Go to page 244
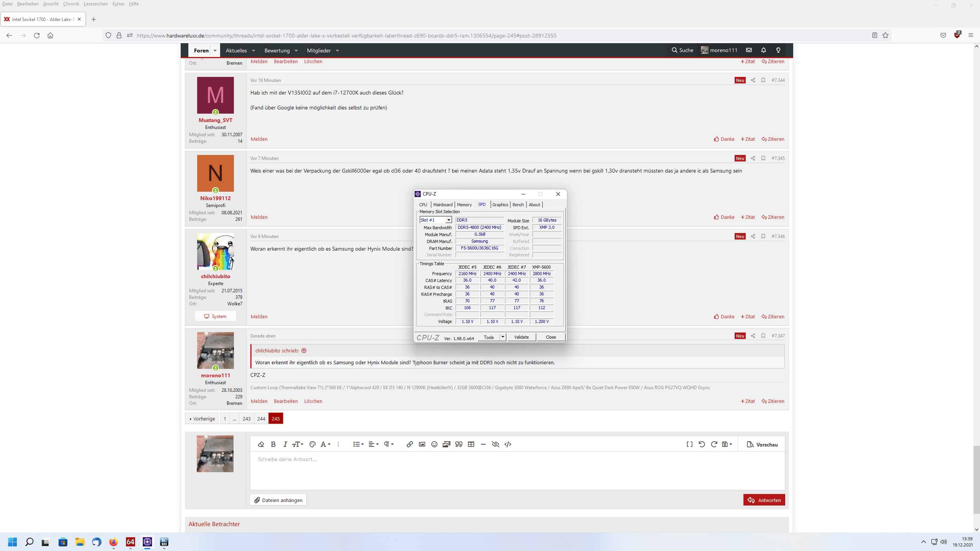This screenshot has height=551, width=980. [x=261, y=419]
